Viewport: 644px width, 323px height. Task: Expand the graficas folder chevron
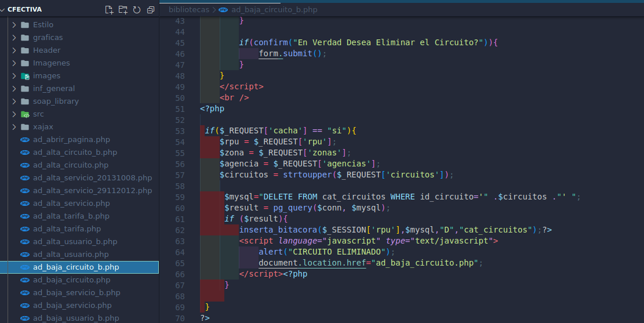tap(14, 37)
